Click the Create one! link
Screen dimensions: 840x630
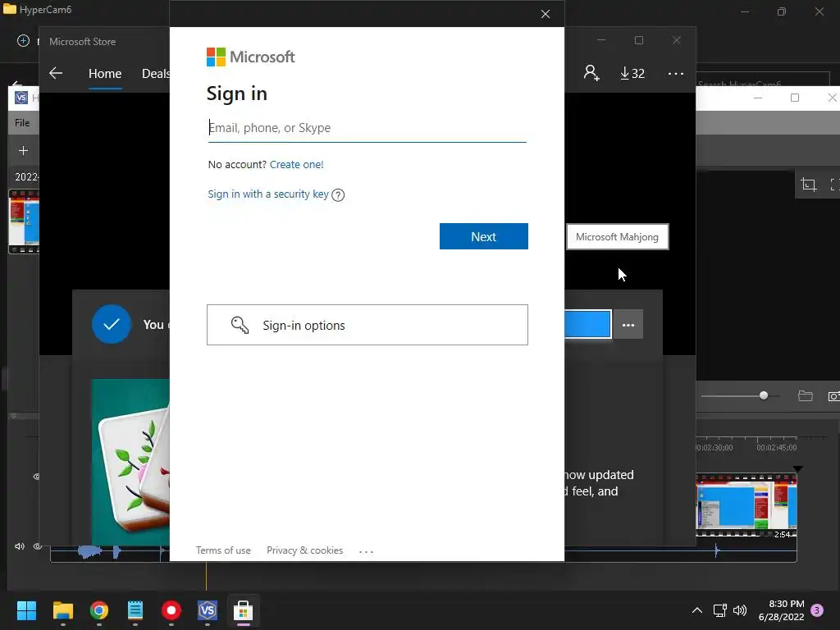(x=296, y=164)
